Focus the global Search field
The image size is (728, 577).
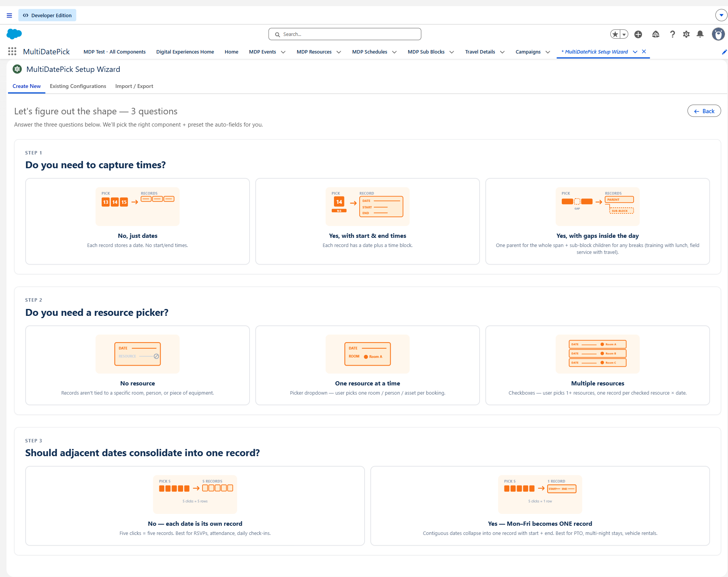point(345,34)
